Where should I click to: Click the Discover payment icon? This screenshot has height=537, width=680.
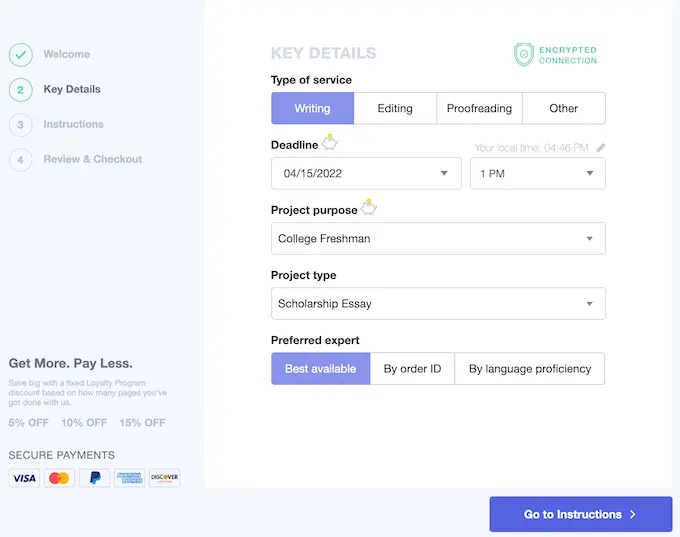click(x=164, y=478)
